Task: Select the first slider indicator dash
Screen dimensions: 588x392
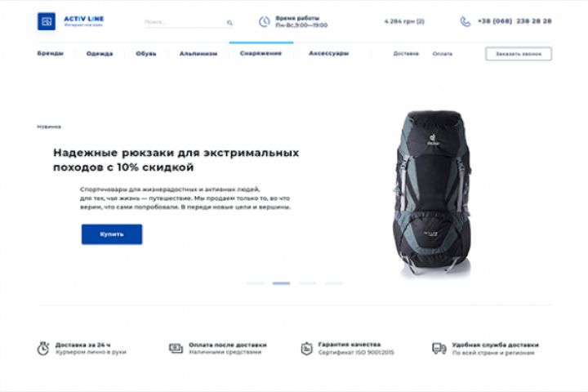Action: (x=255, y=283)
